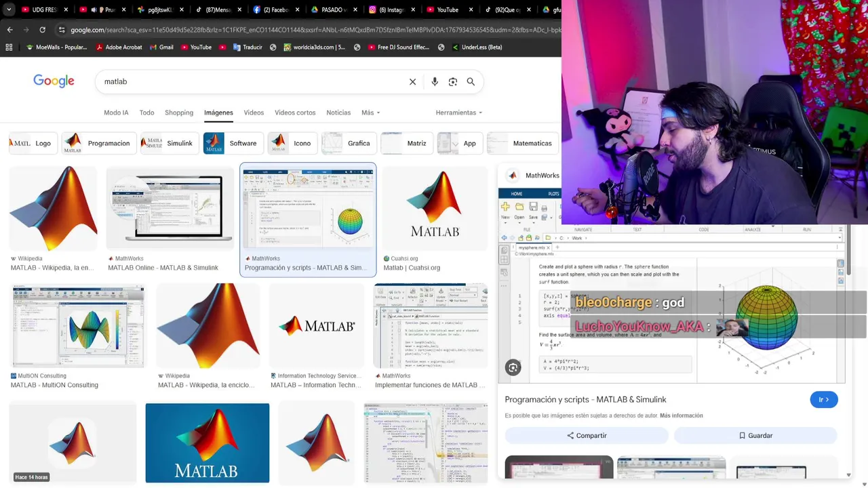Open the apps grid in bookmarks bar
Viewport: 868px width, 488px height.
click(9, 47)
